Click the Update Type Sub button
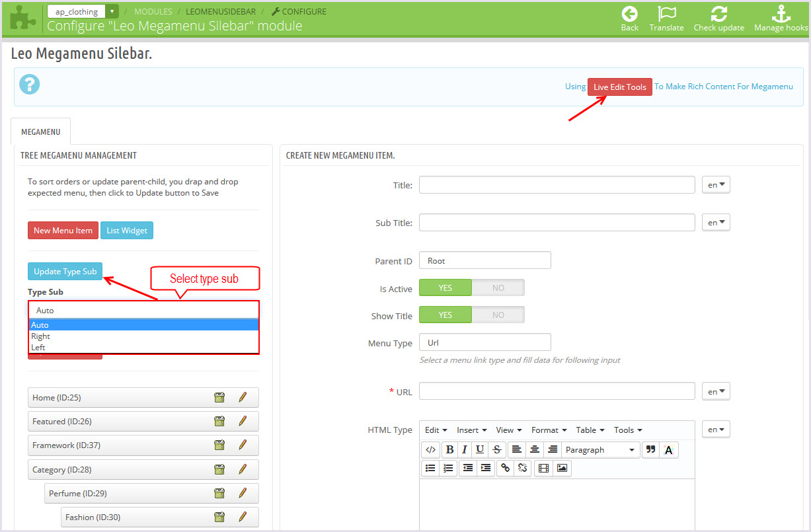Viewport: 811px width, 532px height. click(x=65, y=271)
